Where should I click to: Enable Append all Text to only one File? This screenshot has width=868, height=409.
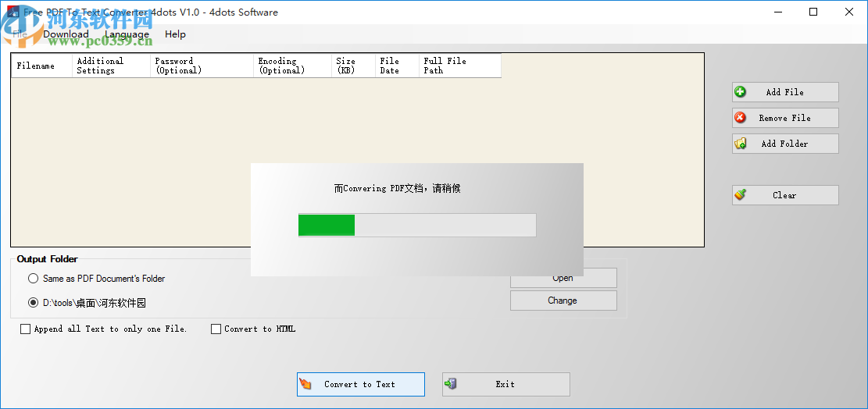[x=26, y=329]
